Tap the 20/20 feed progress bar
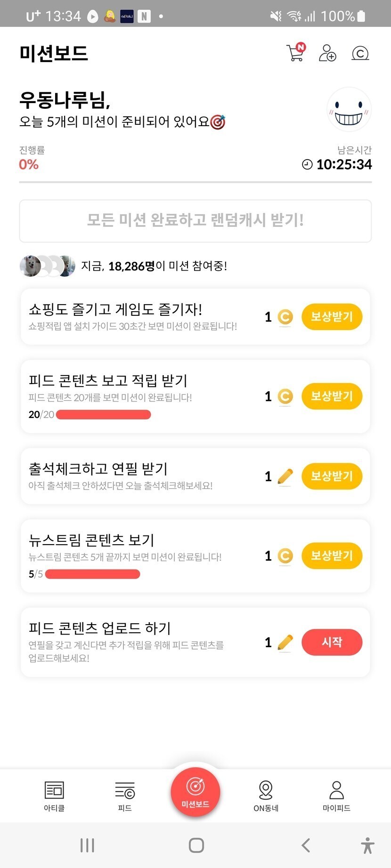Viewport: 391px width, 868px height. click(x=103, y=415)
